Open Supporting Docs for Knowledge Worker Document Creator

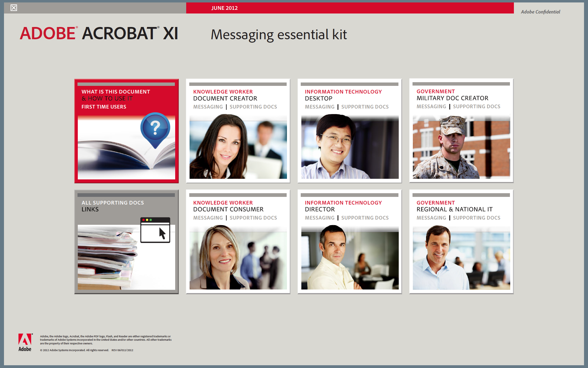coord(253,107)
